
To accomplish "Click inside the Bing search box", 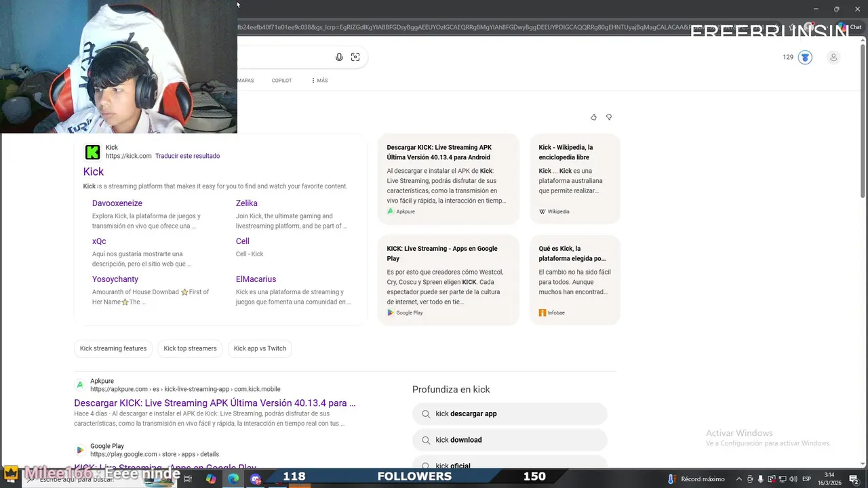I will pos(285,57).
